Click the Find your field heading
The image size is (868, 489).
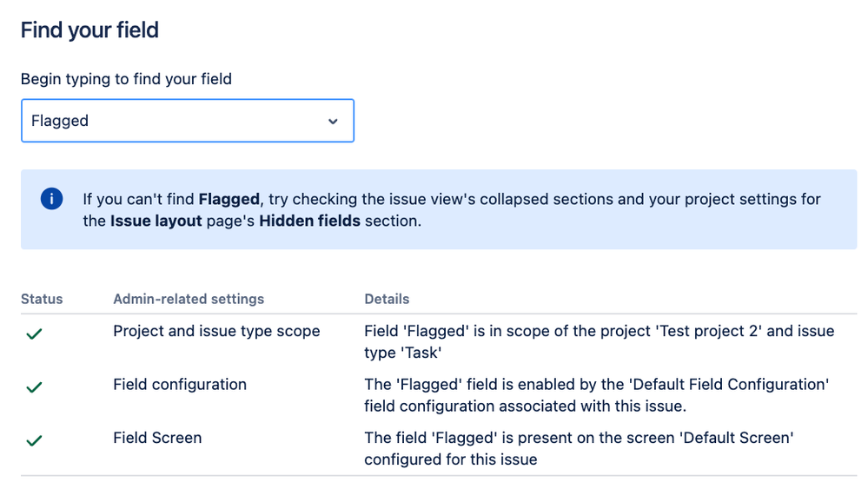tap(89, 30)
